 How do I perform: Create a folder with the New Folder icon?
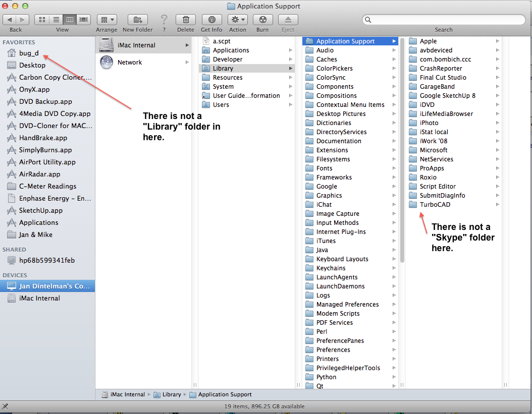[x=138, y=20]
